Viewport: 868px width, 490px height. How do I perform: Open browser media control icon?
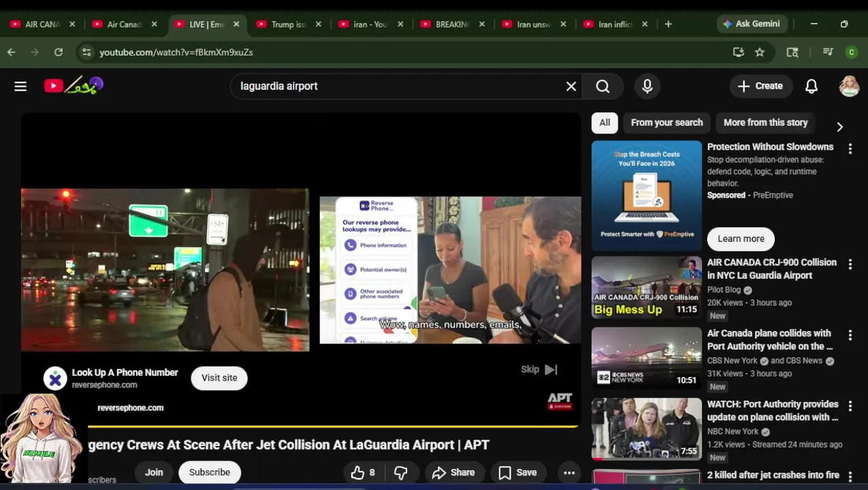[x=828, y=52]
